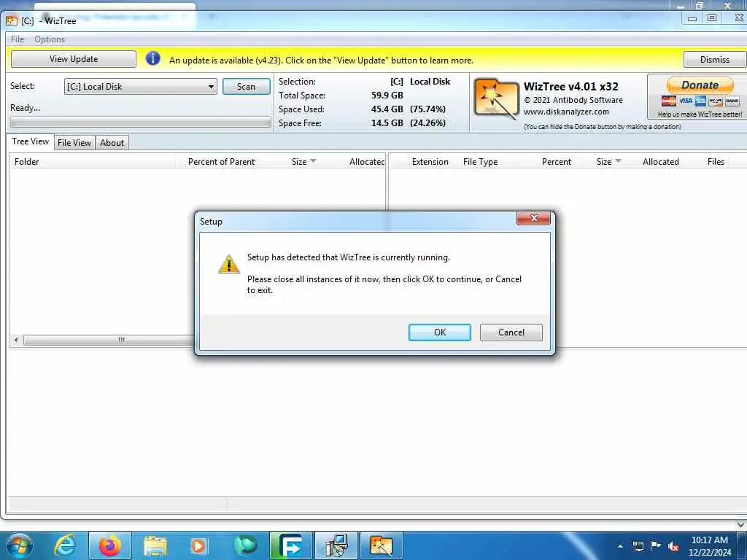Image resolution: width=747 pixels, height=560 pixels.
Task: Click the WizTree title bar icon
Action: point(12,21)
